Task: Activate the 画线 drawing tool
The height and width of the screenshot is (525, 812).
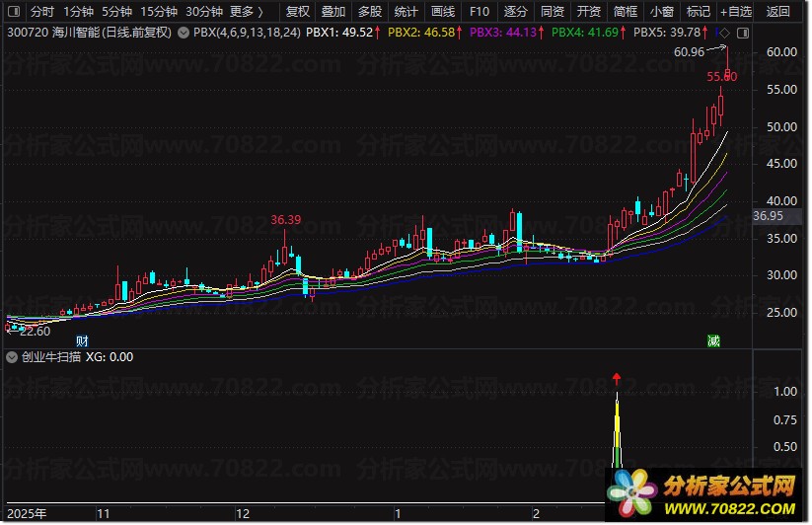Action: (443, 11)
